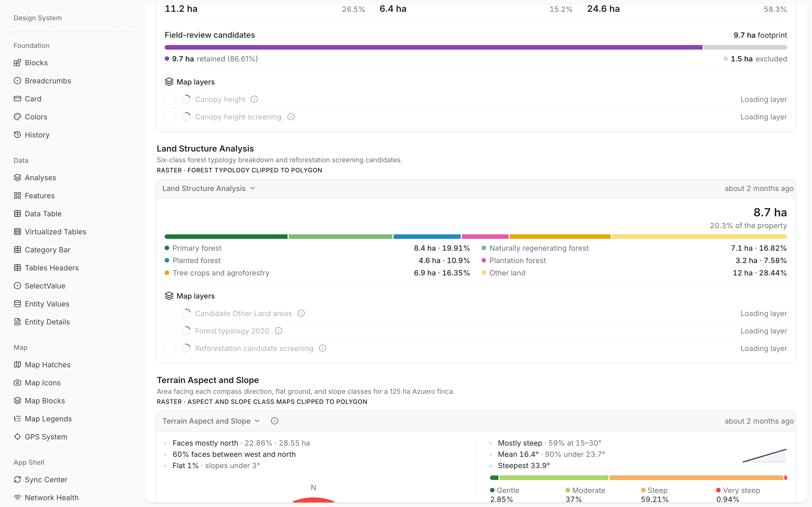Toggle Forest typology 2020 layer checkbox
This screenshot has height=507, width=812.
(x=170, y=331)
